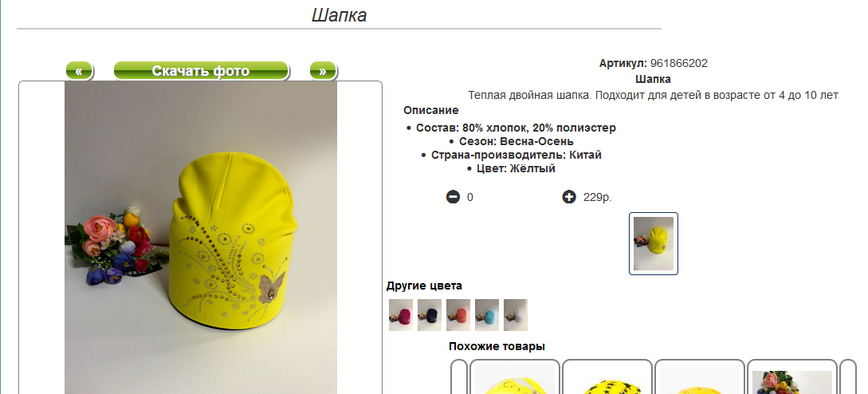Viewport: 868px width, 394px height.
Task: Choose the pink hat color variant
Action: point(401,315)
